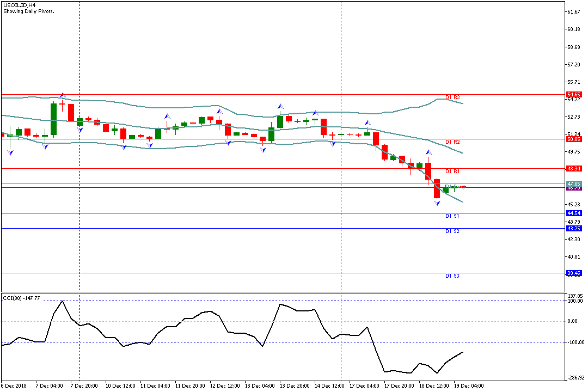Click the blue 43.25 price tag

pos(574,229)
